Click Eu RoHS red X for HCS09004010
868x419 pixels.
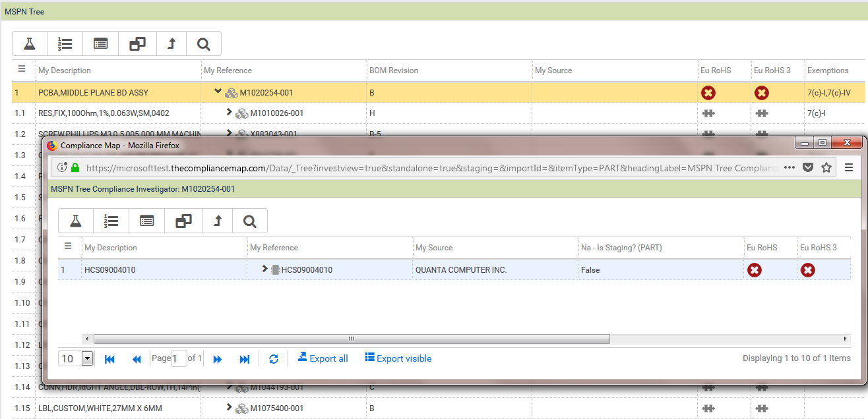(755, 270)
